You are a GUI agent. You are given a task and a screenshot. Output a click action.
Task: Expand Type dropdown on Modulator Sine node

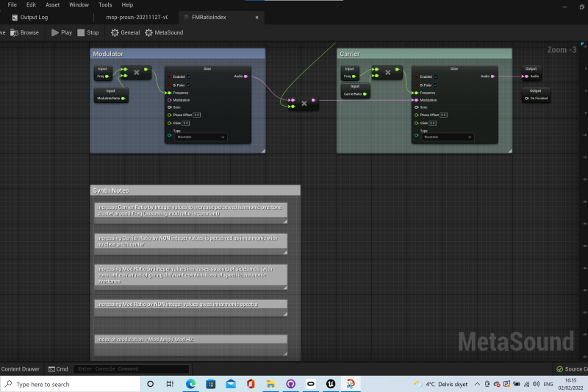coord(199,137)
